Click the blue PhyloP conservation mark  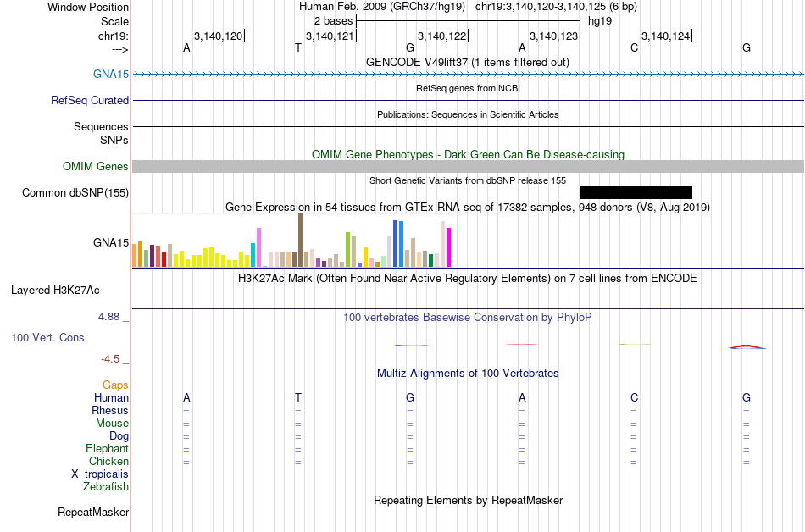click(x=413, y=346)
